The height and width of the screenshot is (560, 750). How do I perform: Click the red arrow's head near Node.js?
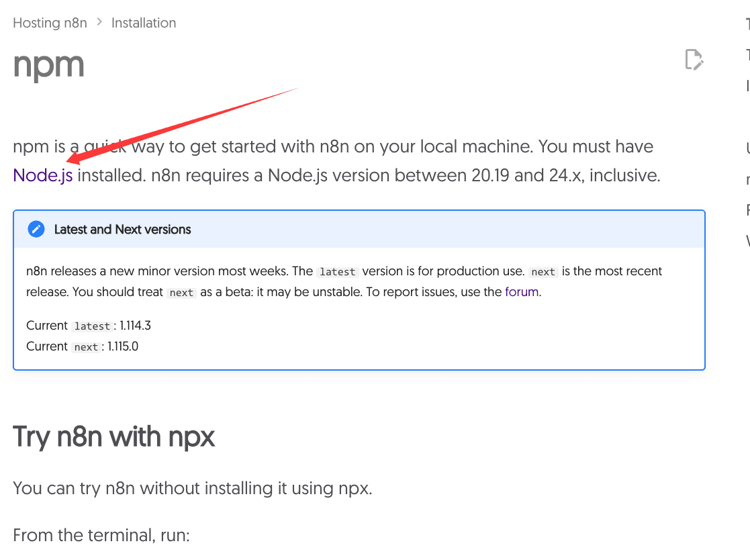pyautogui.click(x=71, y=160)
